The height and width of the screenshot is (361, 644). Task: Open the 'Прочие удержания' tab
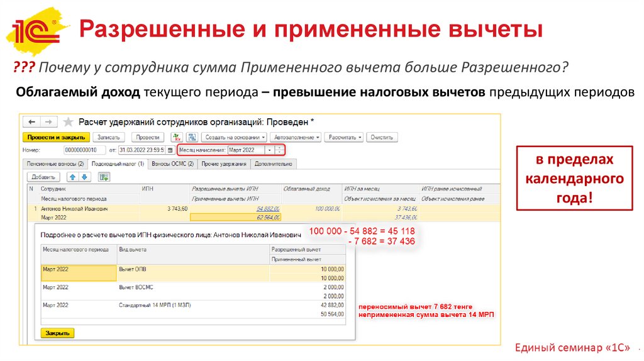pyautogui.click(x=224, y=164)
